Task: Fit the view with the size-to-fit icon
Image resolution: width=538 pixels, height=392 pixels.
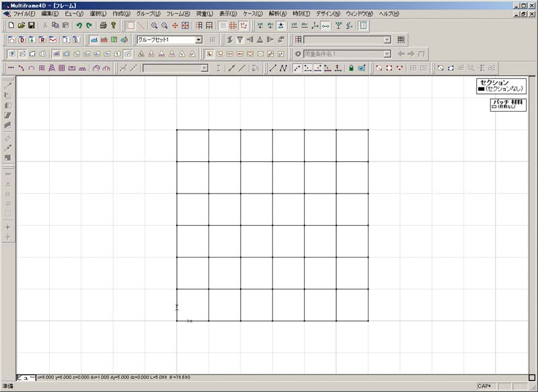Action: pos(186,26)
